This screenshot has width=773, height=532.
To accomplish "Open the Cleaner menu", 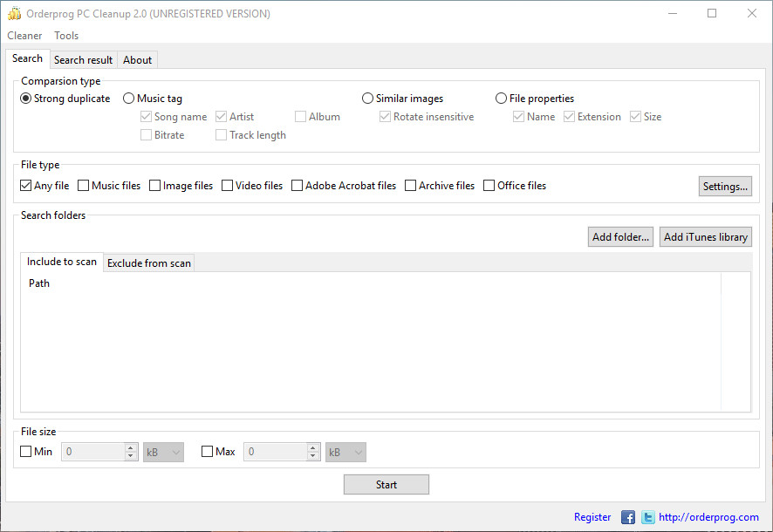I will [24, 36].
